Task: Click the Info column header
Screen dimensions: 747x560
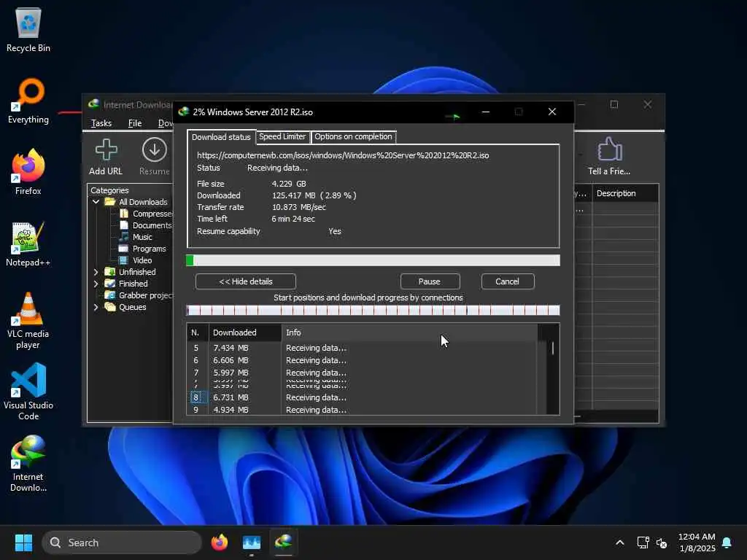Action: click(410, 332)
